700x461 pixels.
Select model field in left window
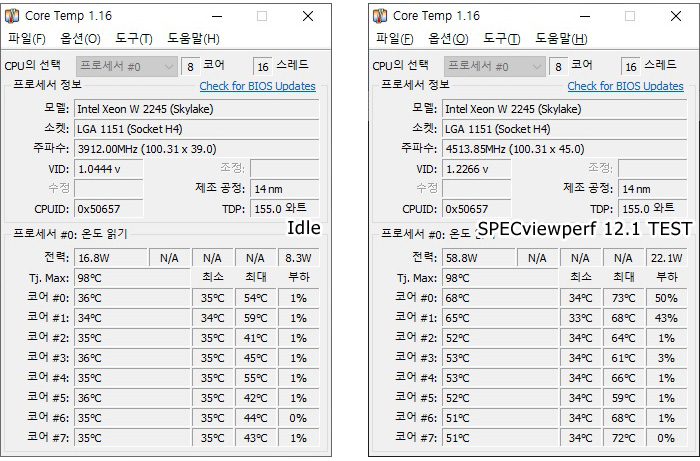[196, 109]
